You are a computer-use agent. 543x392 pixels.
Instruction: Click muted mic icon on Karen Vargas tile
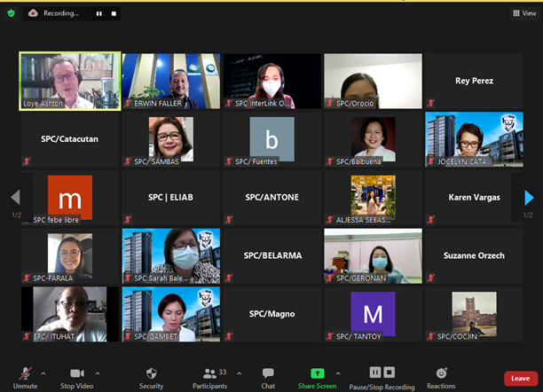(x=431, y=219)
